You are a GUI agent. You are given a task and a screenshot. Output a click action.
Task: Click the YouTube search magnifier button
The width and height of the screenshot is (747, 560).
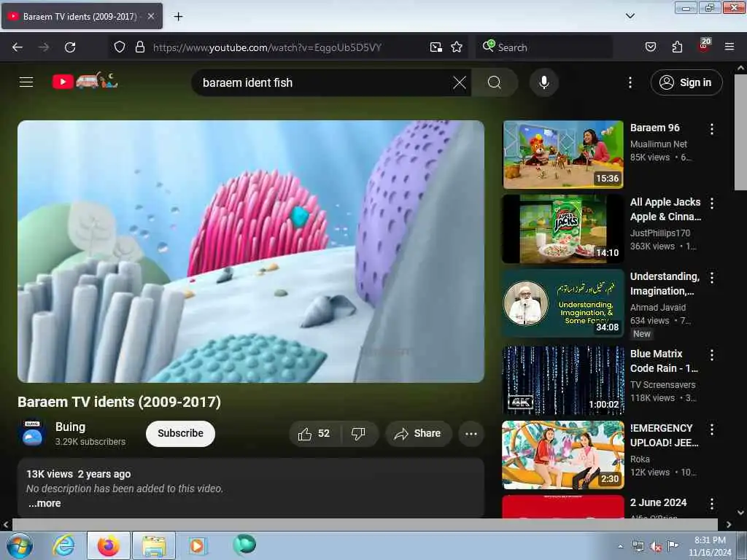(x=495, y=82)
